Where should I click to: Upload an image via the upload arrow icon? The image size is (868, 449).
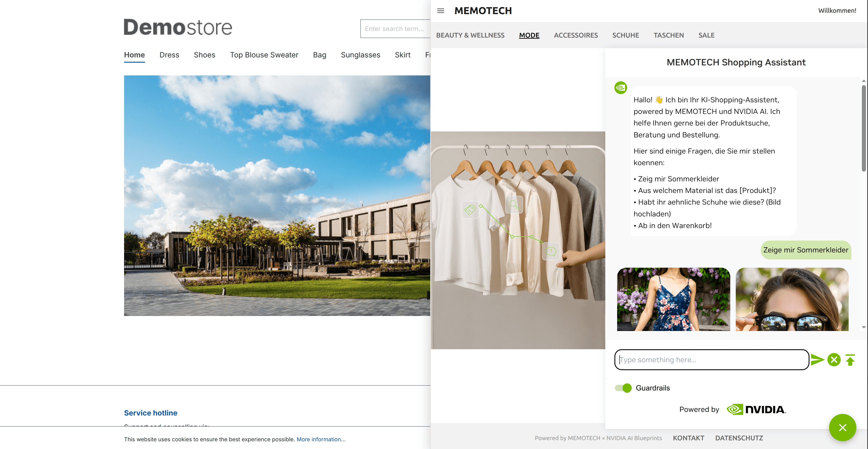tap(850, 360)
